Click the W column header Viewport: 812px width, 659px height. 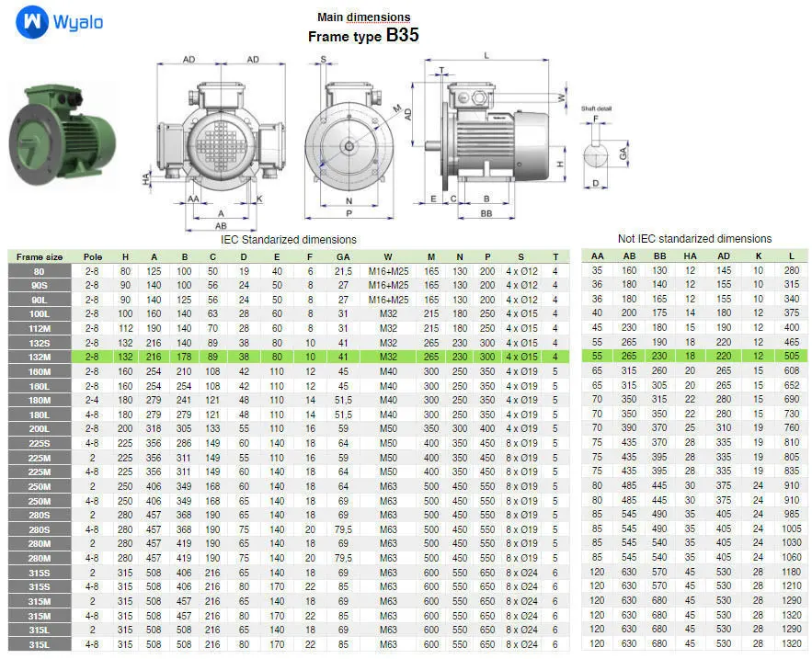(388, 256)
